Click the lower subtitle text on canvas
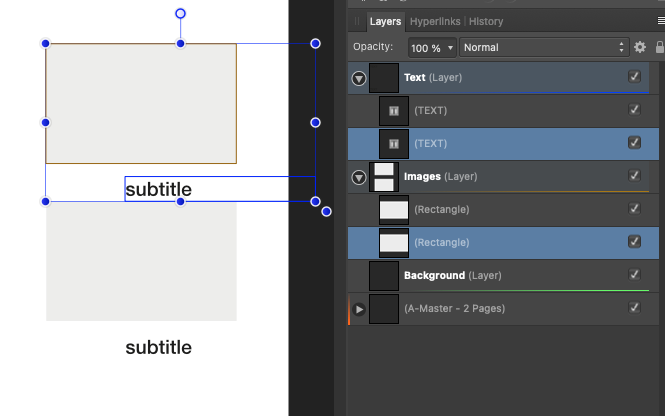The height and width of the screenshot is (416, 665). [x=159, y=348]
